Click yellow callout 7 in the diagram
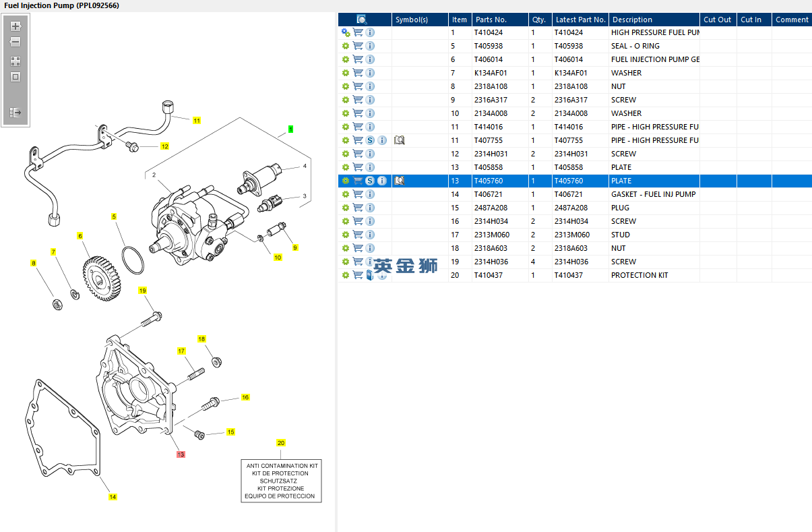 (54, 252)
